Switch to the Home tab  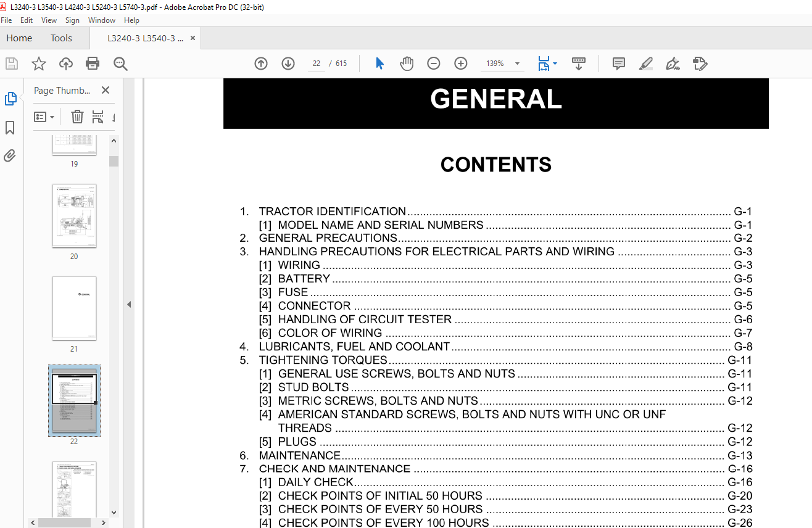pos(19,38)
